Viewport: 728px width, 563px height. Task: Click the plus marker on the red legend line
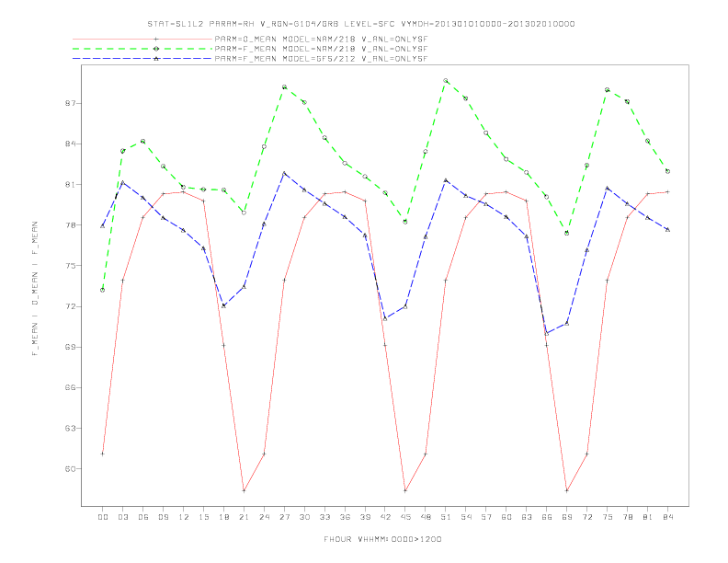click(156, 39)
